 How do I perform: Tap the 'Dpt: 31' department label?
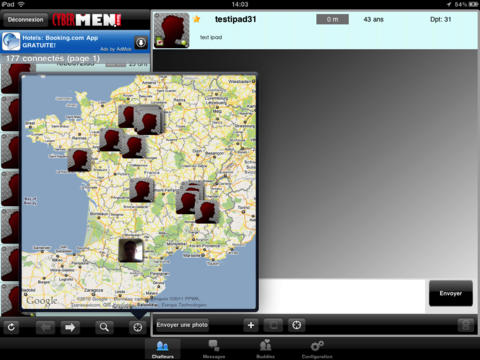pos(440,20)
